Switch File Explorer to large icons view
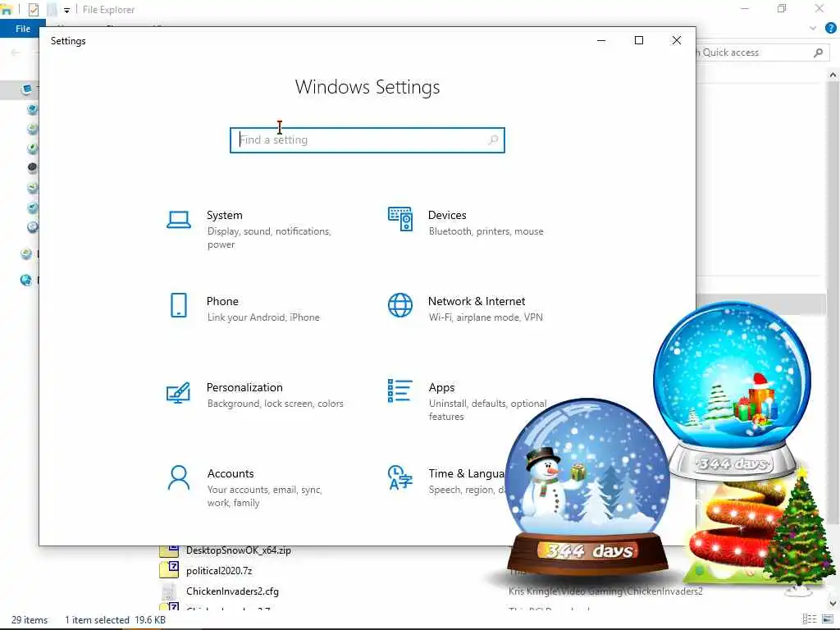The image size is (840, 630). 828,619
